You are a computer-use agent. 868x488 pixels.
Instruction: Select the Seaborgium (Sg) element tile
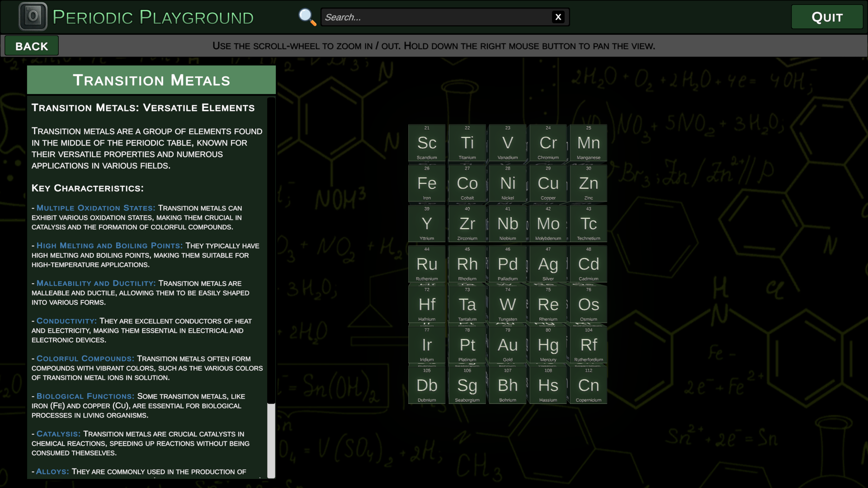(467, 385)
